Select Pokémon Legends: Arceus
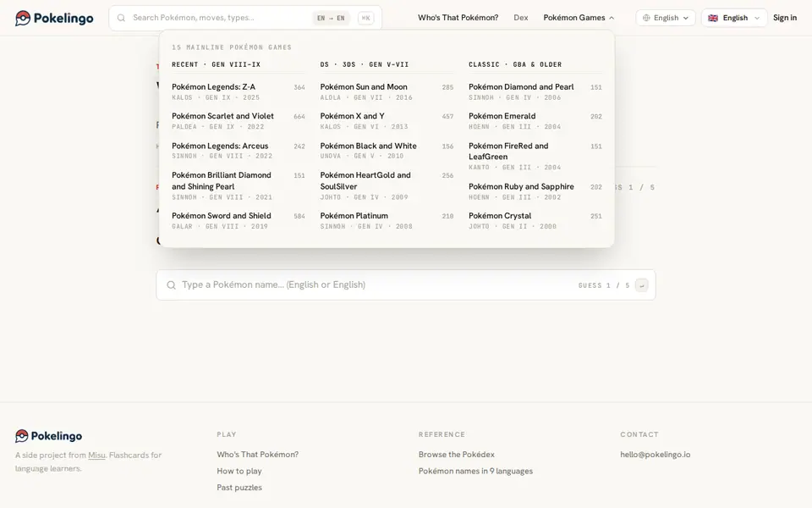Screen dimensions: 812x508 (x=239, y=151)
